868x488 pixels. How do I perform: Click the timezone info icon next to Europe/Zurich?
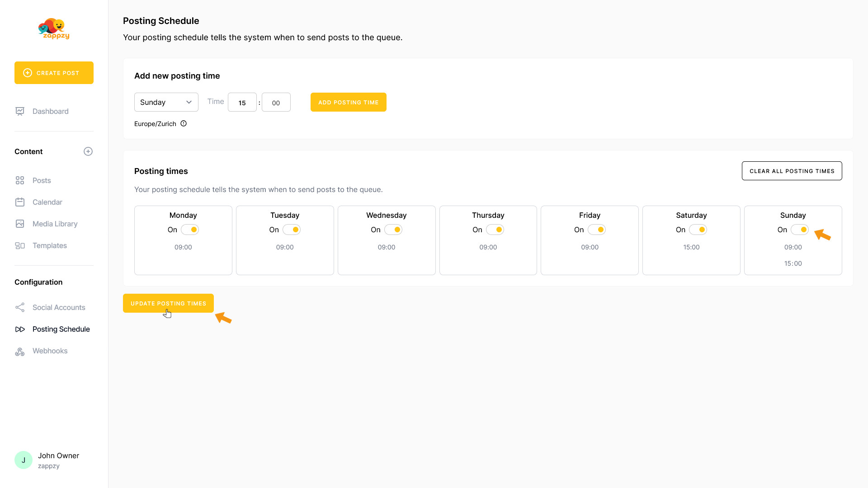pos(184,123)
